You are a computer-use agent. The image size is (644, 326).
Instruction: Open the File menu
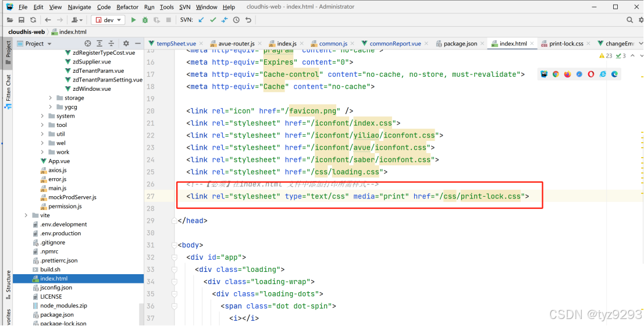(23, 7)
